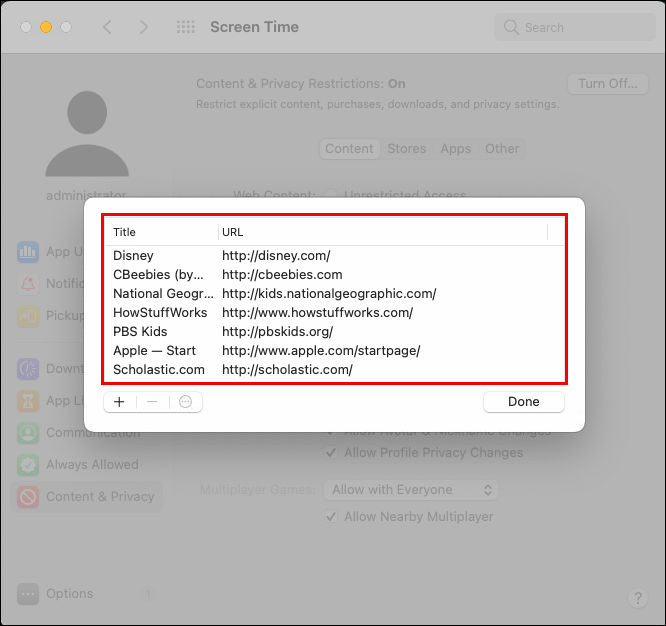Open Downtime in the sidebar
The height and width of the screenshot is (626, 666).
pyautogui.click(x=50, y=369)
